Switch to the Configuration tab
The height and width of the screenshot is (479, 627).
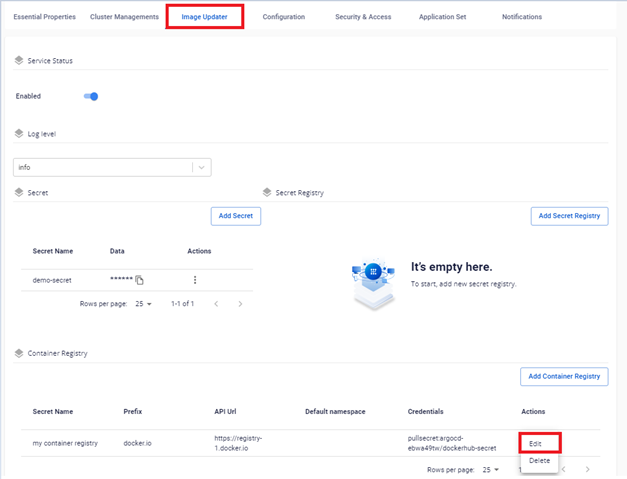[284, 17]
